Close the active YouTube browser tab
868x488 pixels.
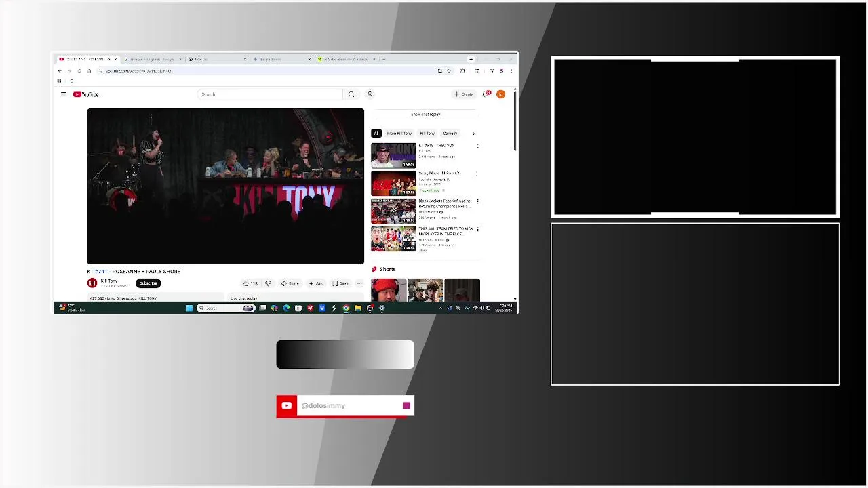pos(115,60)
